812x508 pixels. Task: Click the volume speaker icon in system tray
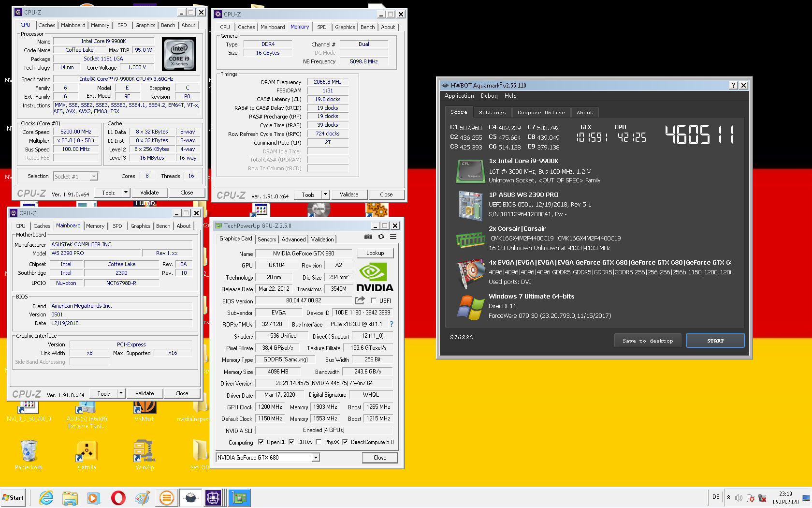tap(739, 498)
